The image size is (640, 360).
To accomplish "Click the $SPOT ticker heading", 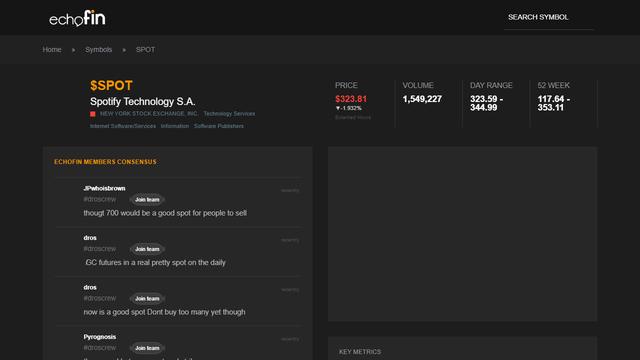I will pyautogui.click(x=111, y=85).
